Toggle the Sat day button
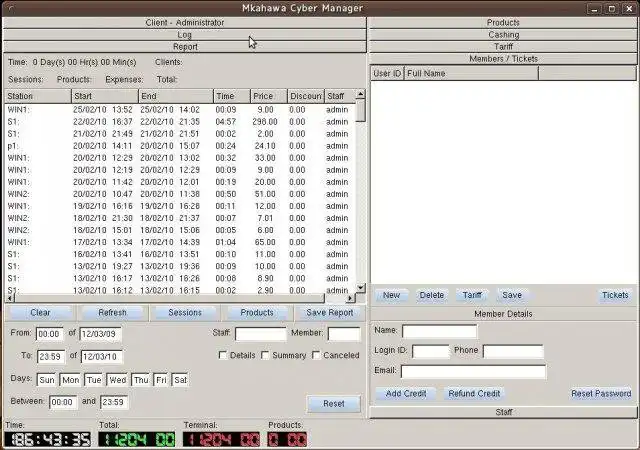This screenshot has height=450, width=640. click(x=180, y=380)
